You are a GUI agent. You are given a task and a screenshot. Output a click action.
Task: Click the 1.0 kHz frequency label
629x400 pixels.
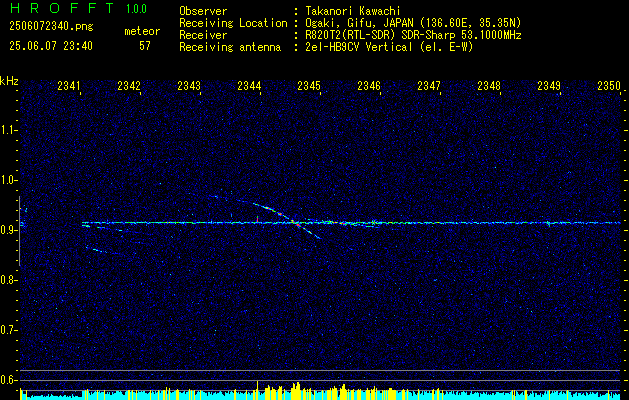point(9,181)
